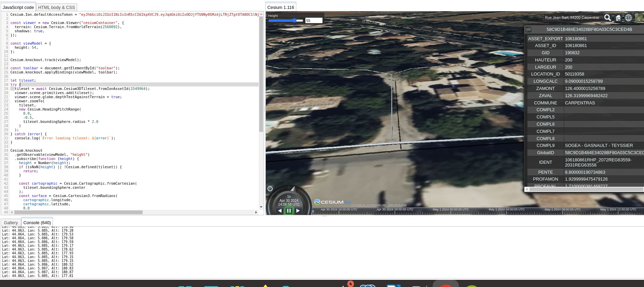Click the LONGCALC row label
644x287 pixels.
coord(545,81)
